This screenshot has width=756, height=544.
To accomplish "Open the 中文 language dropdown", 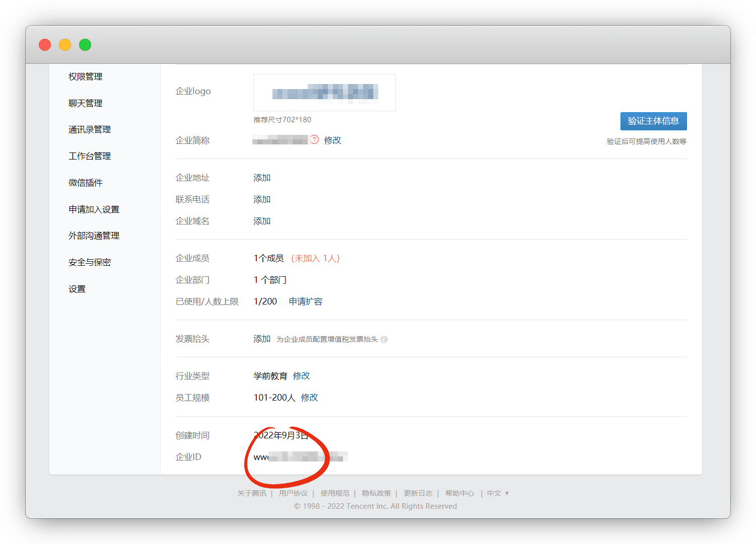I will click(498, 493).
